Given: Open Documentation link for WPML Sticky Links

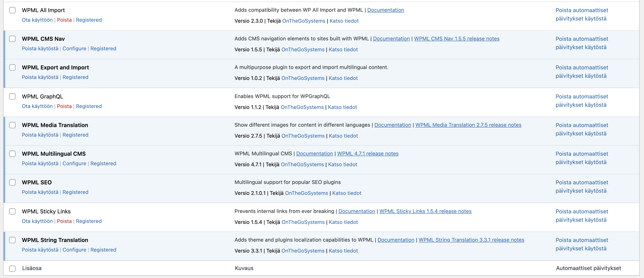Looking at the screenshot, I should click(x=356, y=211).
